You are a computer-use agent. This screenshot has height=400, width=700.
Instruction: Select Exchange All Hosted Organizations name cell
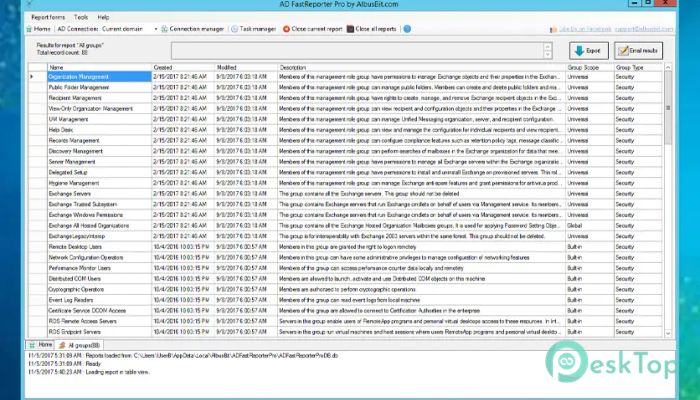pos(99,225)
